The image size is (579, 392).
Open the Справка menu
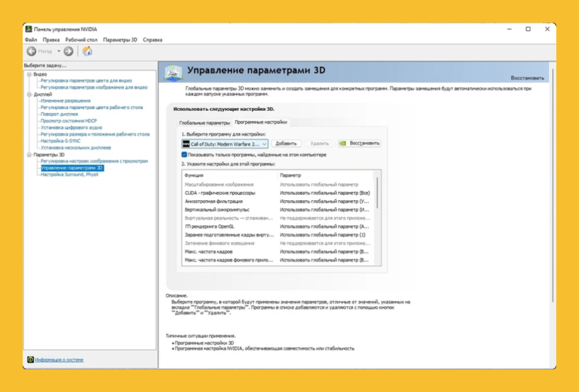tap(152, 40)
